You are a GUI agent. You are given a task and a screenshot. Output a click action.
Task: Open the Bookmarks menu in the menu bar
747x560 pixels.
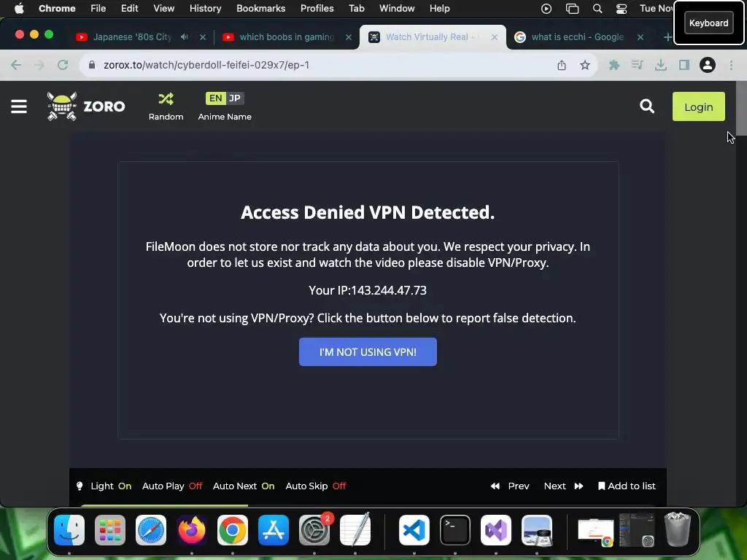pyautogui.click(x=260, y=9)
